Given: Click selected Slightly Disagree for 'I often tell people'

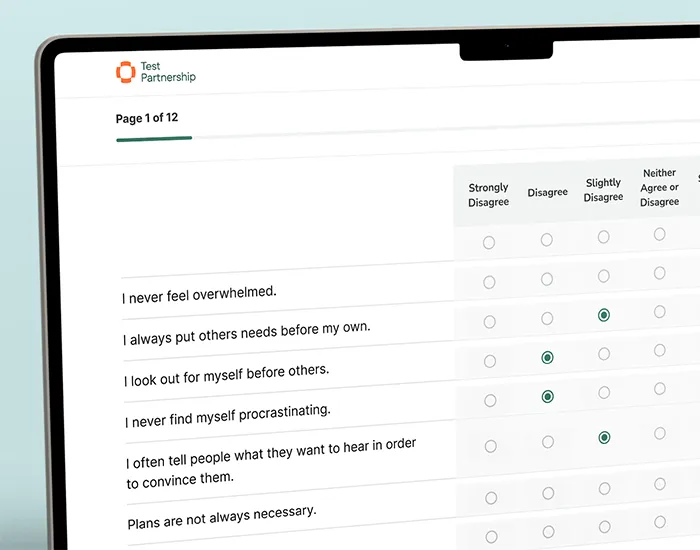Looking at the screenshot, I should (604, 438).
